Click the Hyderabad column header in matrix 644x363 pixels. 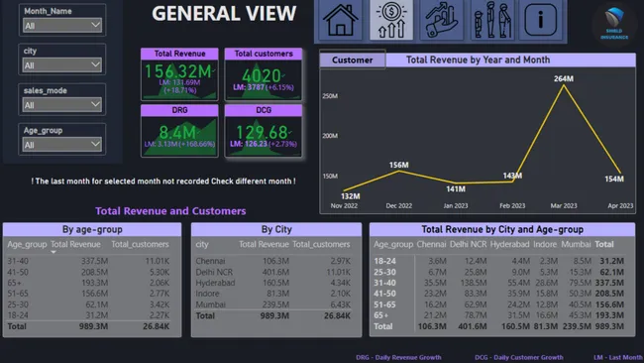click(509, 244)
